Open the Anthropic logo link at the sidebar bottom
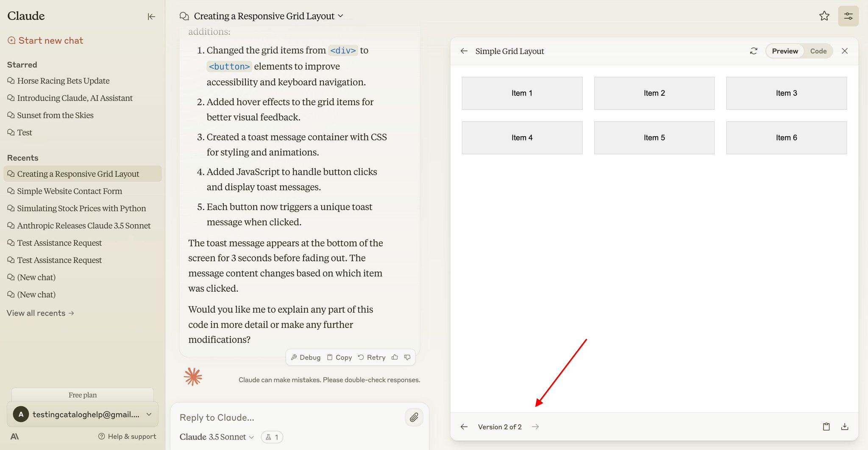The width and height of the screenshot is (868, 450). (x=14, y=436)
